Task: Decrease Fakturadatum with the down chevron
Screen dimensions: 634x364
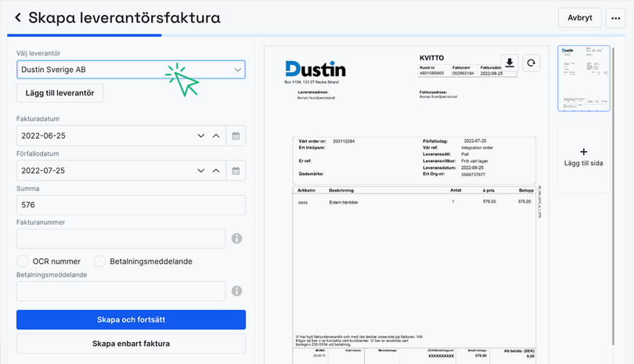Action: click(201, 136)
